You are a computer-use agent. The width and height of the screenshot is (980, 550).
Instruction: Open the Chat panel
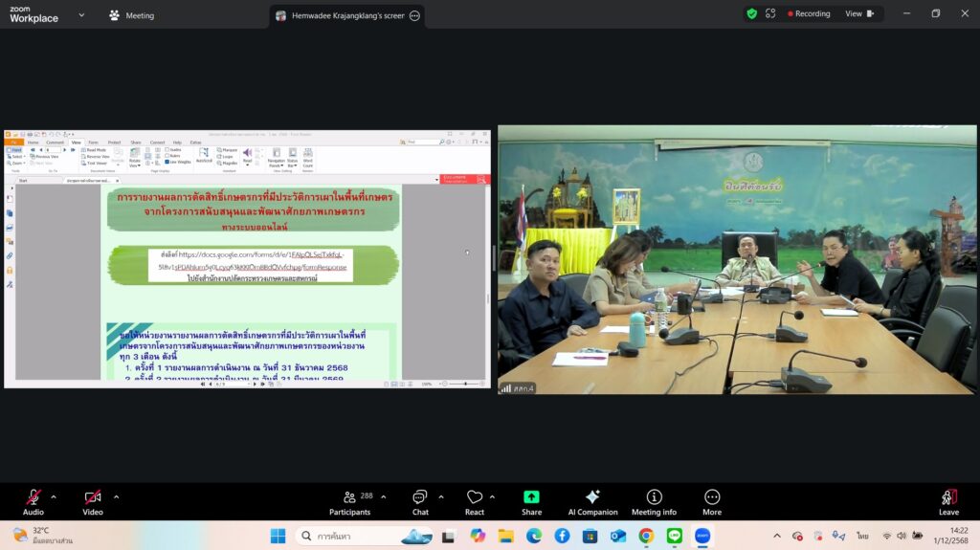(x=419, y=502)
